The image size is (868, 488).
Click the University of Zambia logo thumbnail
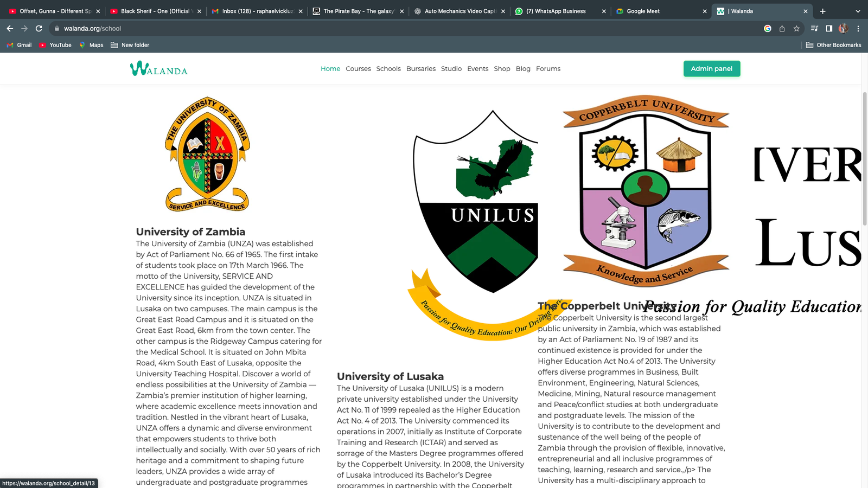207,154
